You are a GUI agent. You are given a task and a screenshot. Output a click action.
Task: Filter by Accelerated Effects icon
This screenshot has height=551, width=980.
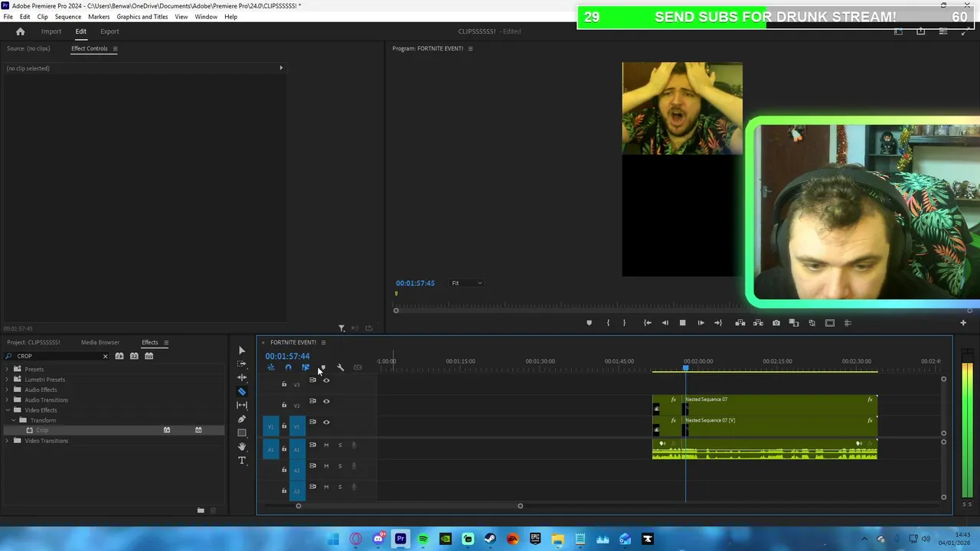pos(119,356)
